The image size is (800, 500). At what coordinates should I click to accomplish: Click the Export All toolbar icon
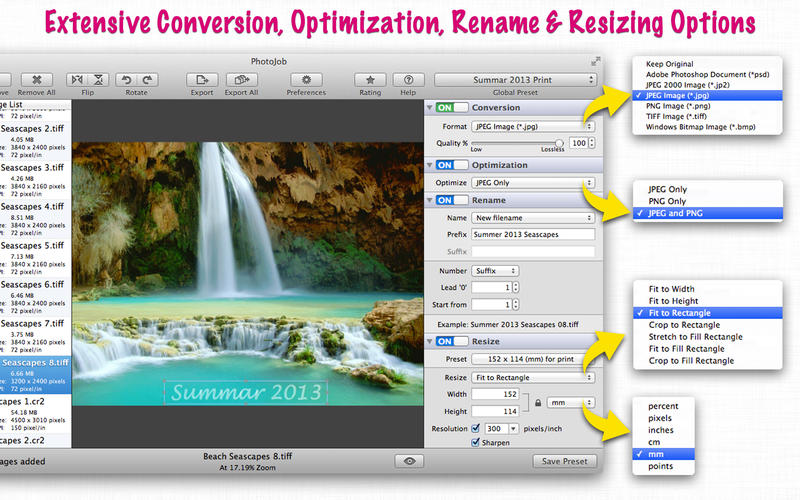point(241,80)
